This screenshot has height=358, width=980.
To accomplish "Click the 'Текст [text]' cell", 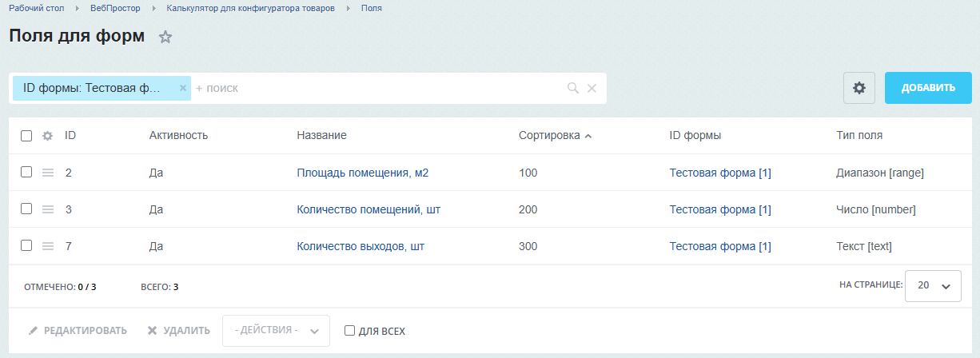I will click(x=864, y=246).
